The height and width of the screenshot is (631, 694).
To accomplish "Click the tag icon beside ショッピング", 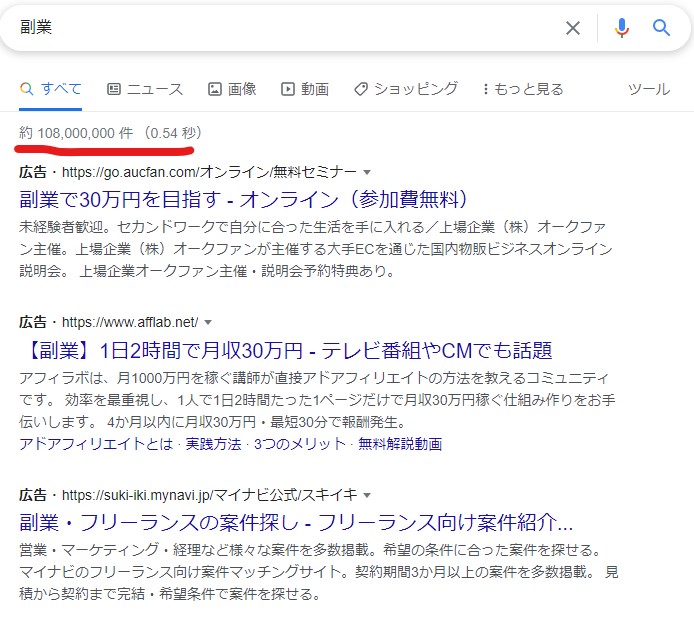I will pyautogui.click(x=361, y=89).
